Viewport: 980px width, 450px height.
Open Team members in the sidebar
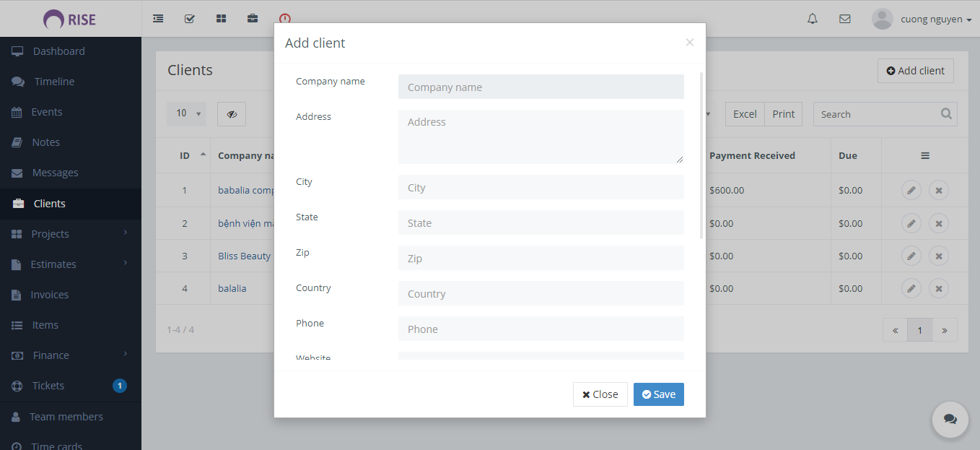(71, 417)
